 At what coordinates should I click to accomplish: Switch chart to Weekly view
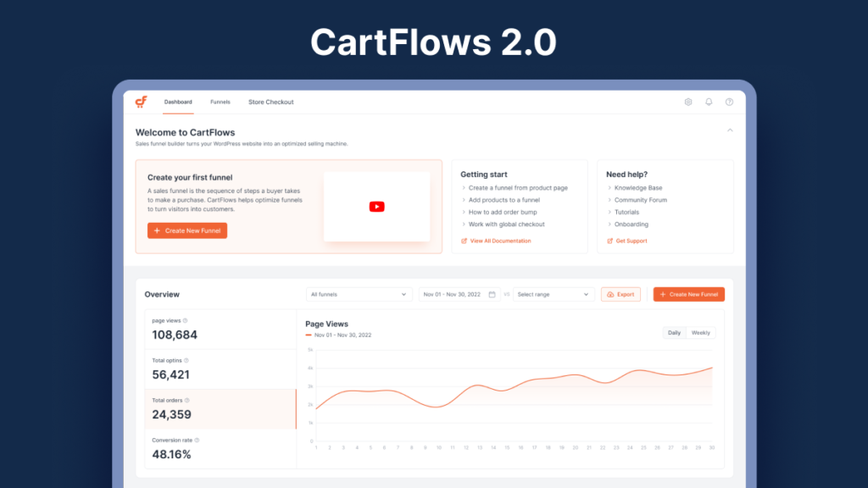click(700, 332)
